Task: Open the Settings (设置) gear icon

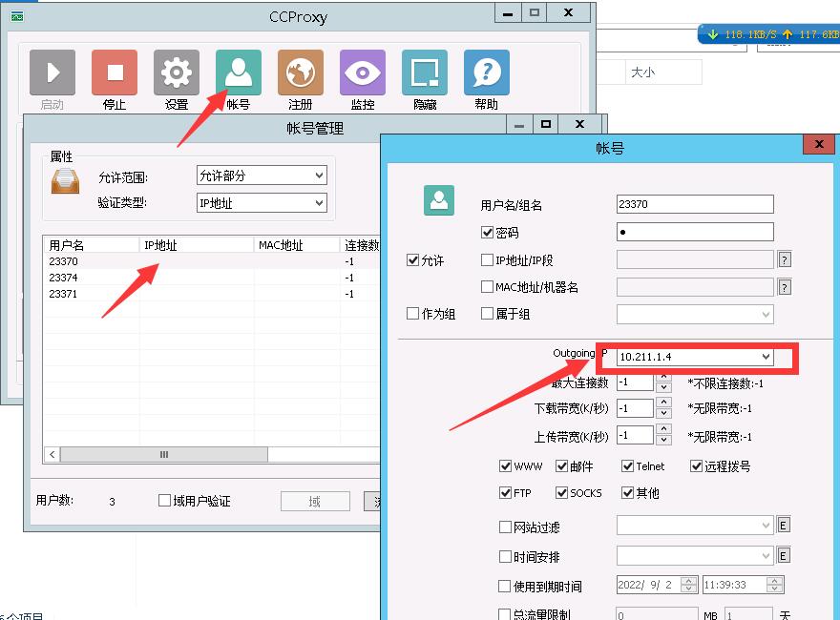Action: (x=177, y=73)
